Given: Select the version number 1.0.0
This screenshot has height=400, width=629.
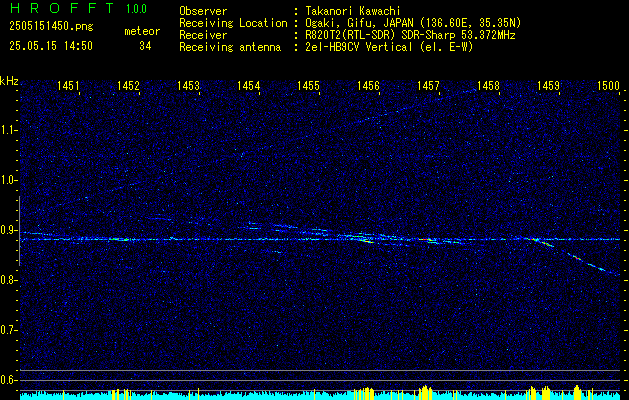Looking at the screenshot, I should [x=136, y=9].
